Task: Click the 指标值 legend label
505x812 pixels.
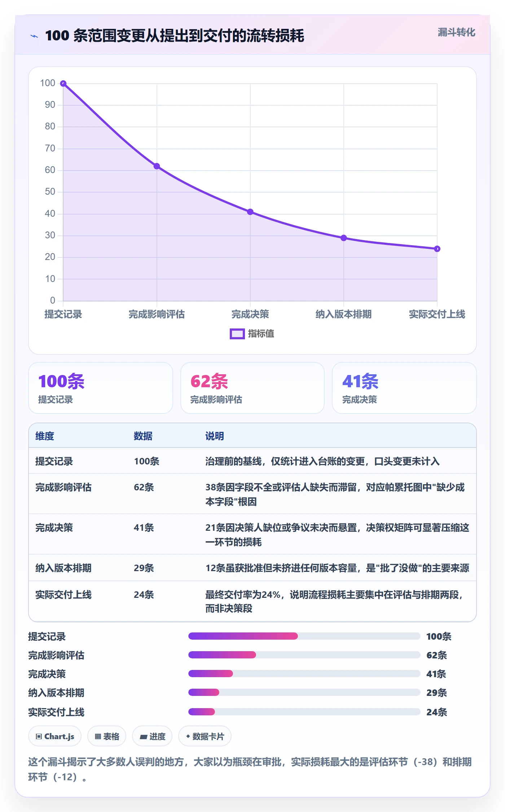Action: 261,334
